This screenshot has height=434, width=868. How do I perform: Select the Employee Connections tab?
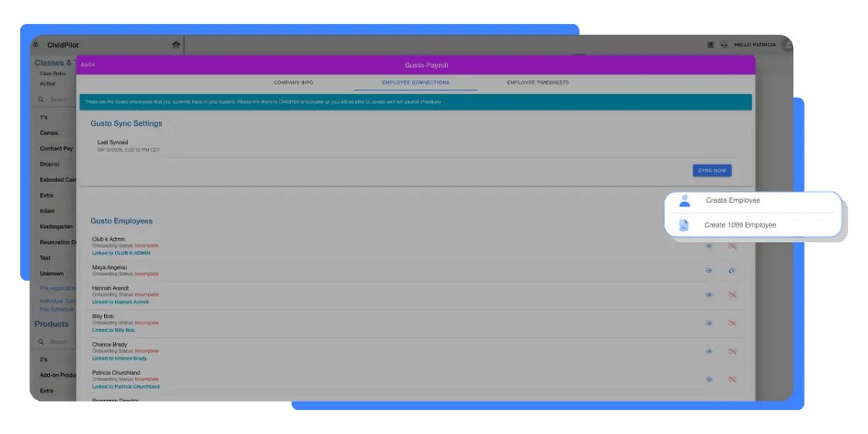[x=416, y=82]
